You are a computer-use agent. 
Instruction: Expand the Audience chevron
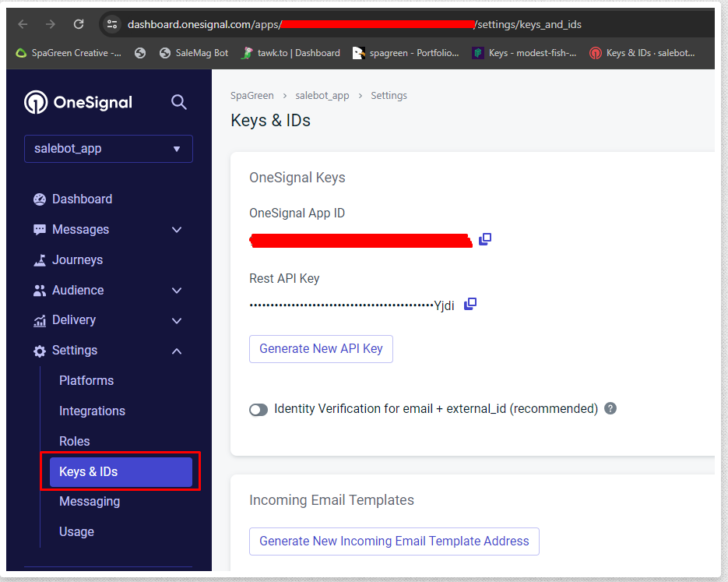[177, 291]
